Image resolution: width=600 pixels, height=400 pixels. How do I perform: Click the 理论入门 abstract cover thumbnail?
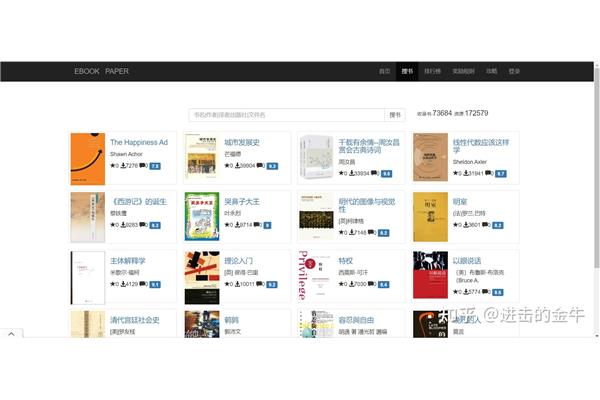point(202,278)
